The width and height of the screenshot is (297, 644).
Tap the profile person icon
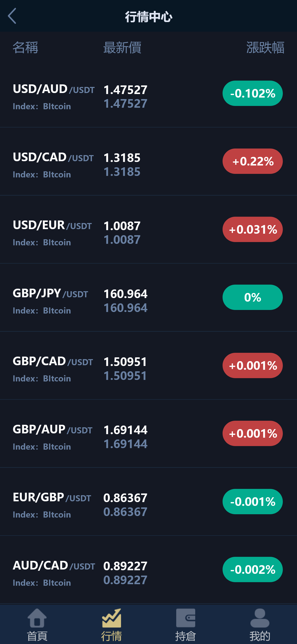(260, 618)
